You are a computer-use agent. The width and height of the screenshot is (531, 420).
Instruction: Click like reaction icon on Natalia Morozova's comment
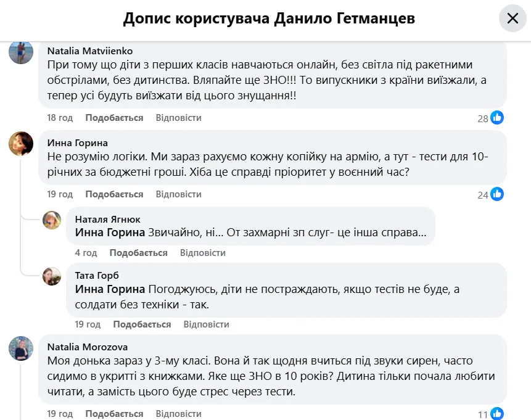(497, 414)
